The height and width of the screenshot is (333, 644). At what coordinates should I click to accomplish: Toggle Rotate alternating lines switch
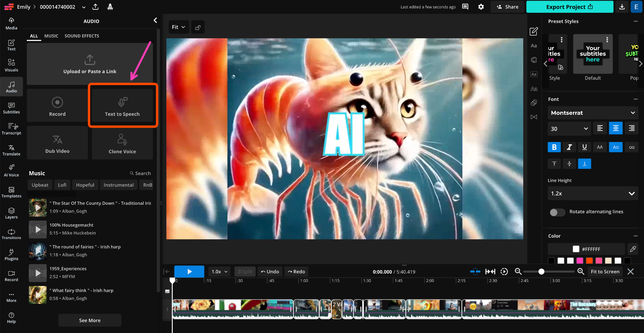tap(557, 212)
